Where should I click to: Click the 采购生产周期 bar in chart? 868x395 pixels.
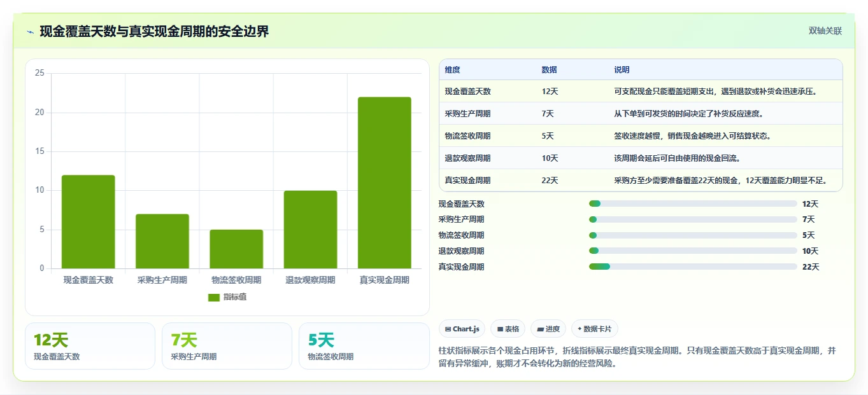pos(162,241)
